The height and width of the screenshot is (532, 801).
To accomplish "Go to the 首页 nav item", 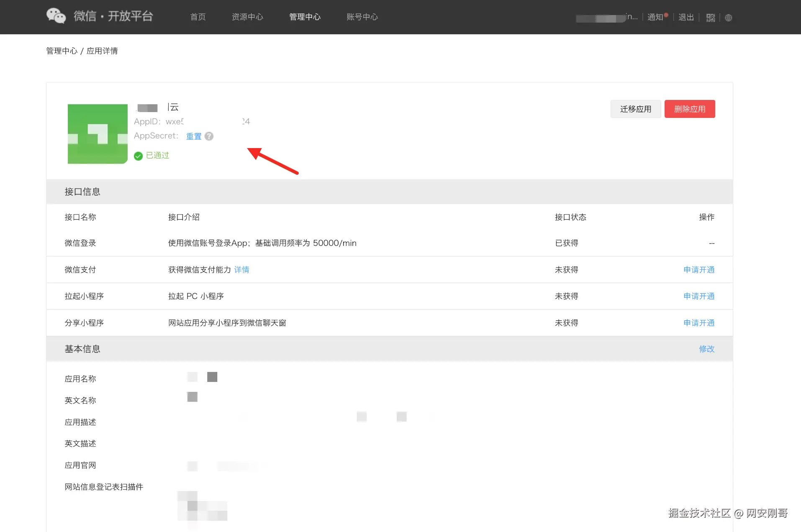I will pyautogui.click(x=198, y=17).
